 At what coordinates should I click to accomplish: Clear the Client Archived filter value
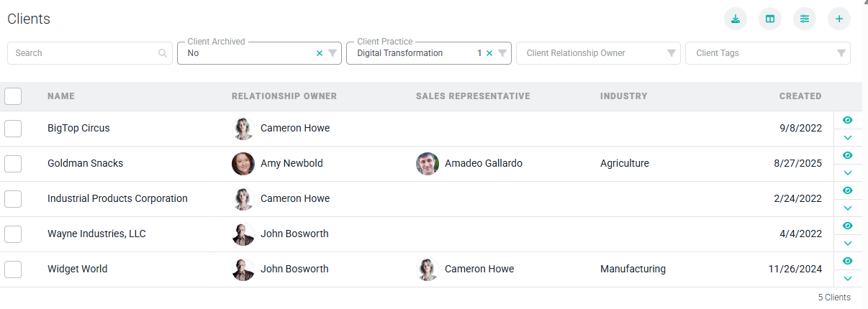tap(320, 53)
